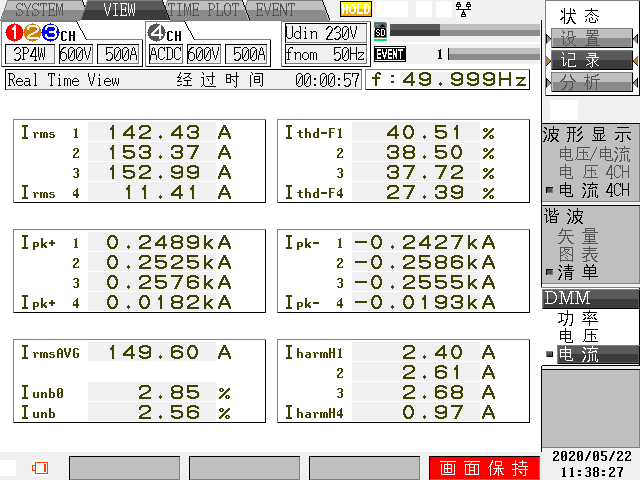The width and height of the screenshot is (640, 480).
Task: Open the EVENT tab
Action: coord(276,10)
